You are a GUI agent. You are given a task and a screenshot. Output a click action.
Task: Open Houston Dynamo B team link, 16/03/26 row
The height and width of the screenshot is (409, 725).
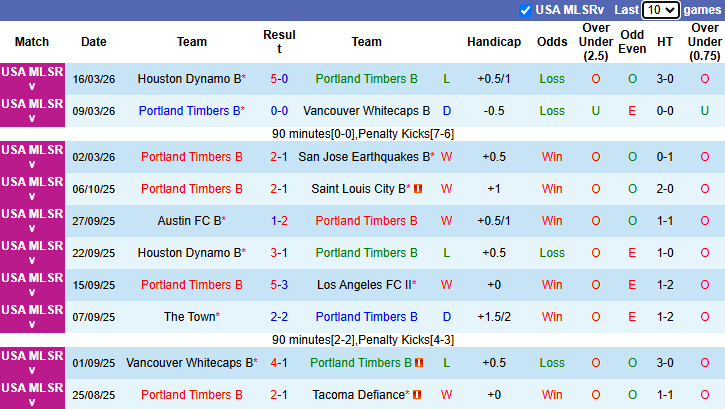click(x=190, y=78)
